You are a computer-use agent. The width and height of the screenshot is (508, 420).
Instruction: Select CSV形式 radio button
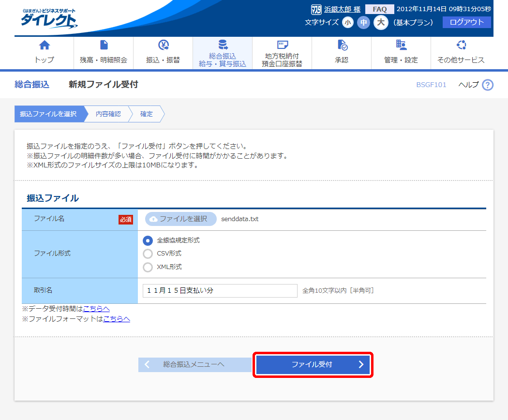coord(148,254)
